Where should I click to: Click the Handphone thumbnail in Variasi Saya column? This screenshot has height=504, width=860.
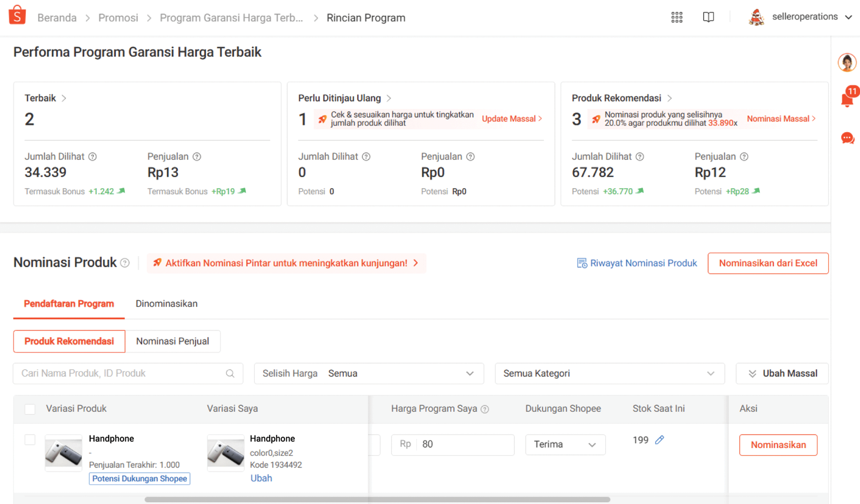tap(225, 453)
